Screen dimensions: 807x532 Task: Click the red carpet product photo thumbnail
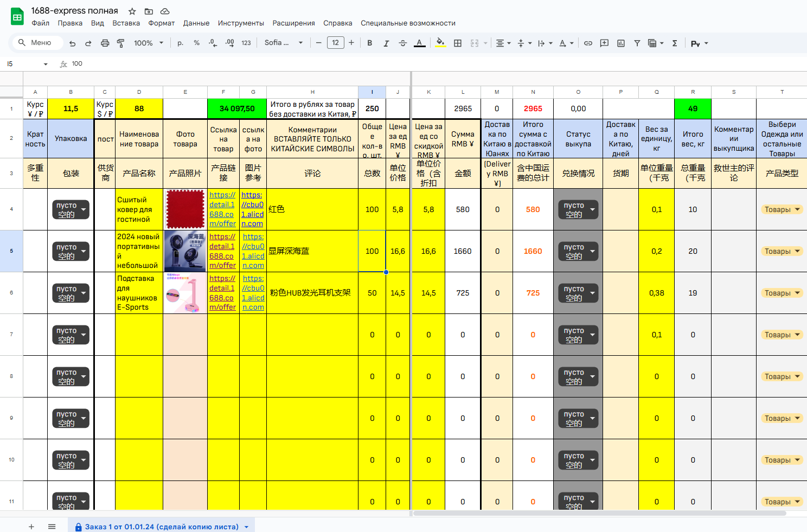click(x=185, y=209)
